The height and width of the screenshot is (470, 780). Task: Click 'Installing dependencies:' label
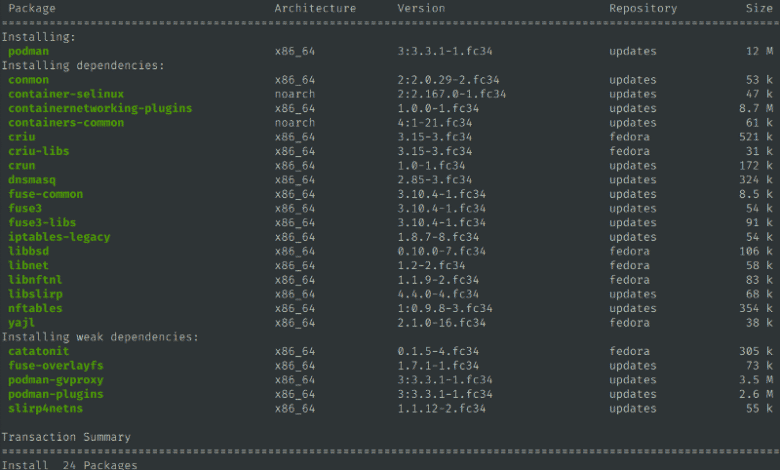coord(83,66)
